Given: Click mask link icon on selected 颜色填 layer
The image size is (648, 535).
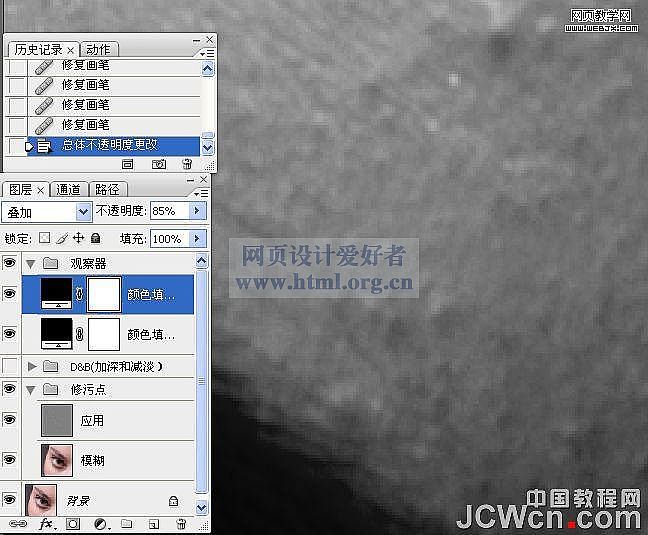Looking at the screenshot, I should [x=79, y=294].
